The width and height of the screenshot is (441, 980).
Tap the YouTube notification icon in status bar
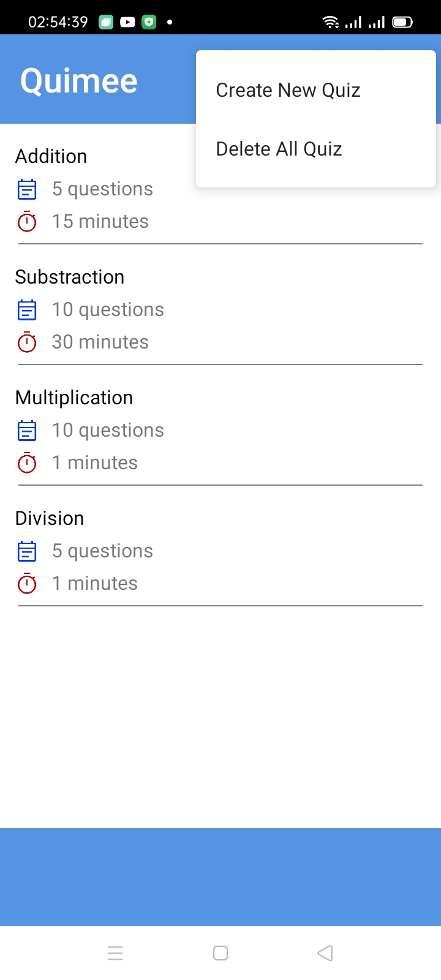127,23
